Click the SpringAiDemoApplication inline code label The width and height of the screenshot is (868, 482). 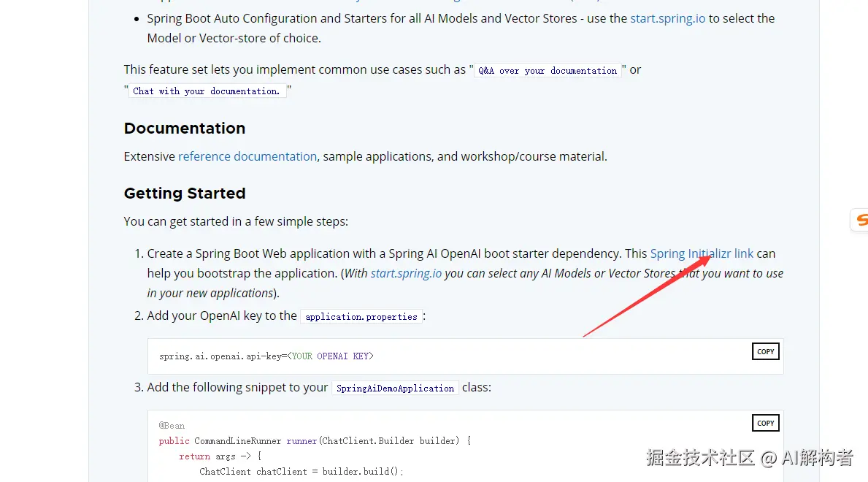(x=395, y=389)
